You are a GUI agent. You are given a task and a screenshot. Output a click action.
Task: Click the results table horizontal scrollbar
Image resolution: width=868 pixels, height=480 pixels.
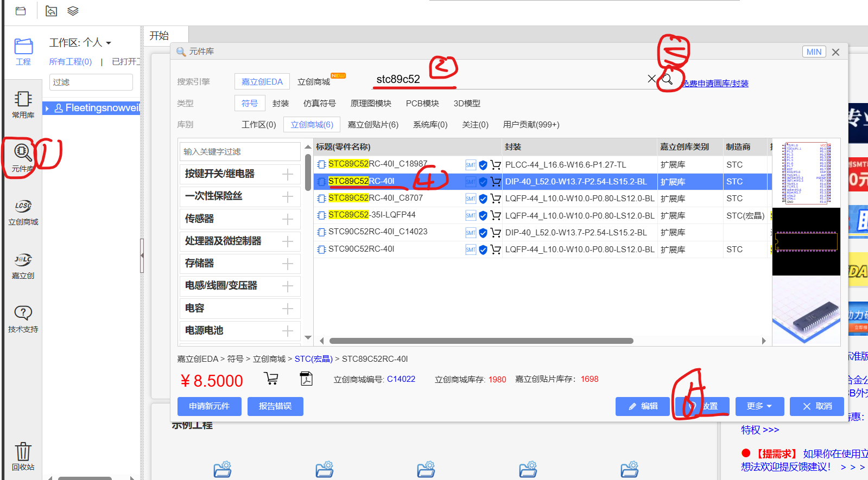click(x=481, y=341)
